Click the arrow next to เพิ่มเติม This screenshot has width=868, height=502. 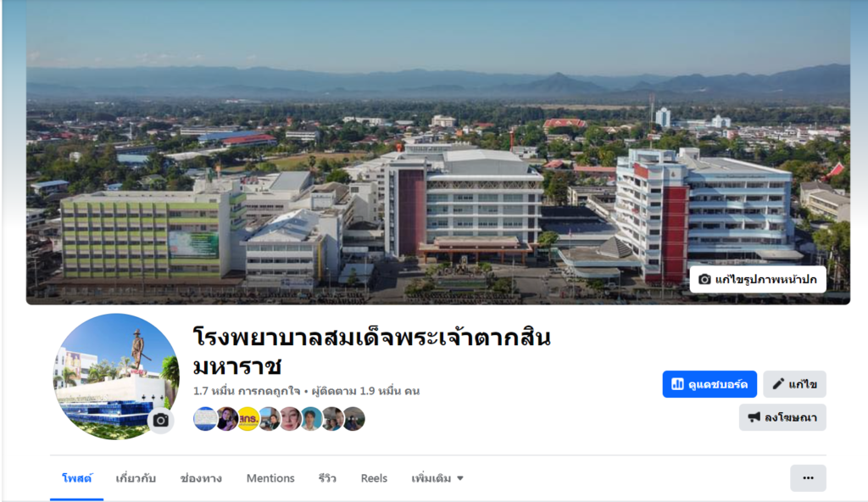(460, 479)
